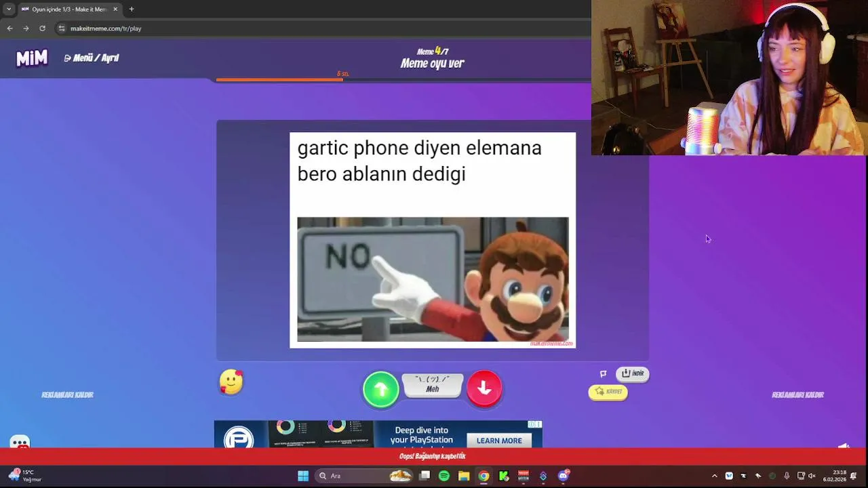Open the chat bubble icon
The image size is (868, 488).
(20, 443)
